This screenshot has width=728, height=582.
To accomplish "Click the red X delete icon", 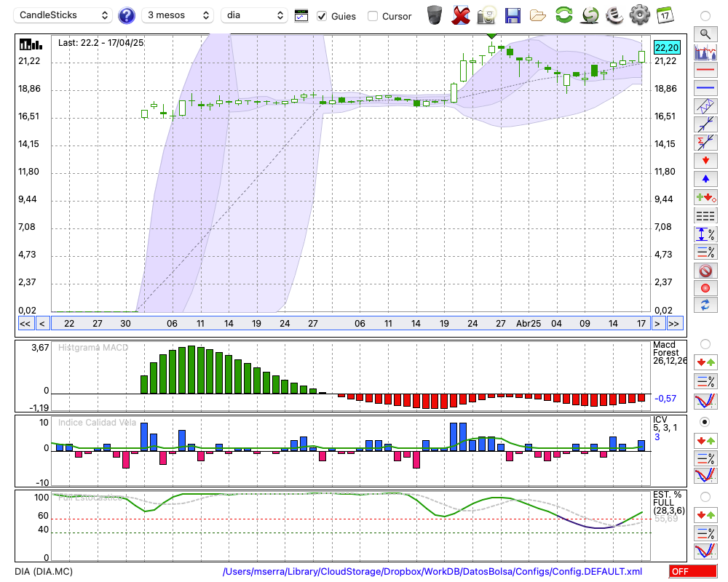I will 461,15.
